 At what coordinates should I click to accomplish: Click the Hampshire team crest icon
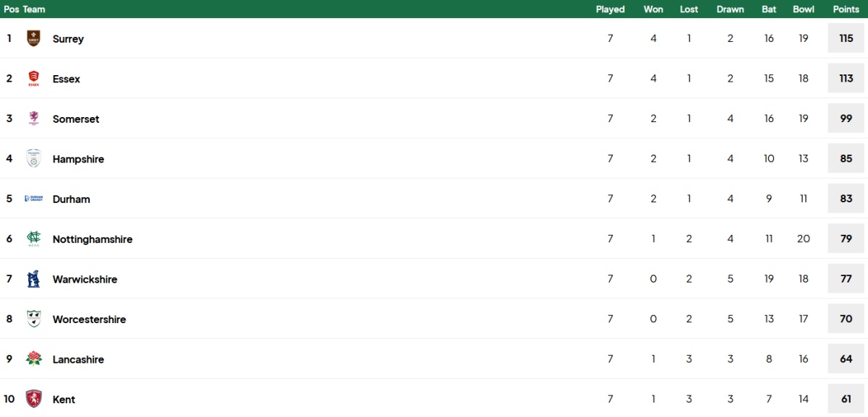coord(33,159)
